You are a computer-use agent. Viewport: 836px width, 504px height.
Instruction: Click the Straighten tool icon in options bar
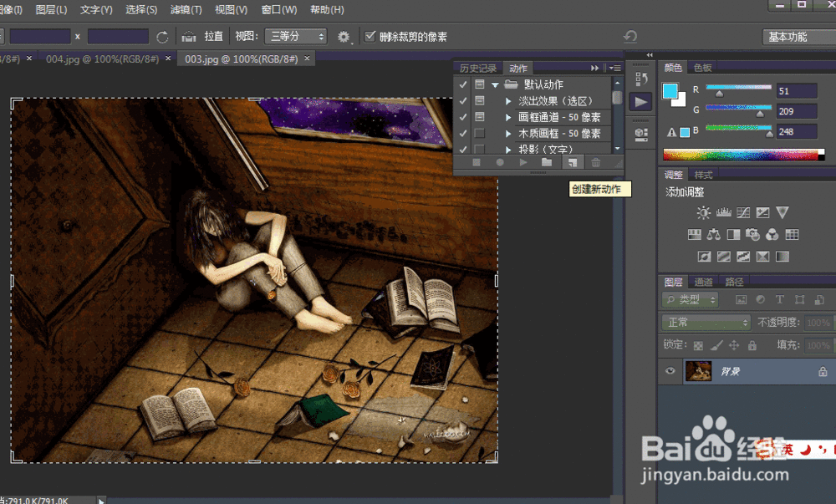pos(189,37)
